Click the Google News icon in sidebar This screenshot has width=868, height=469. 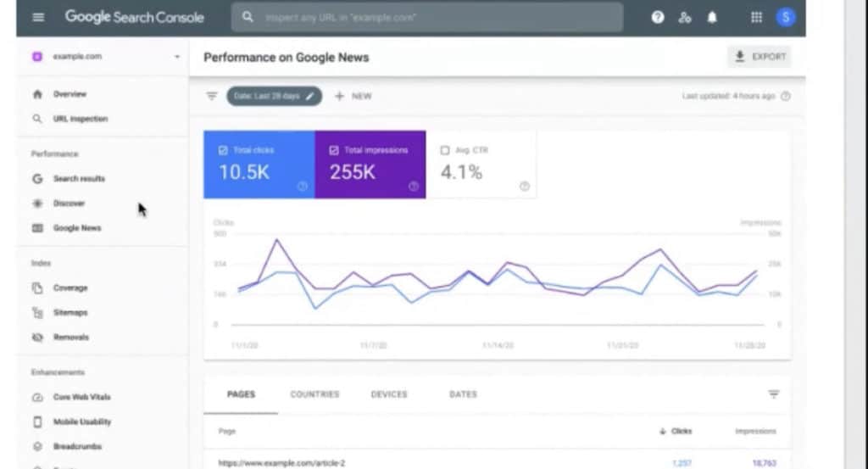[37, 228]
